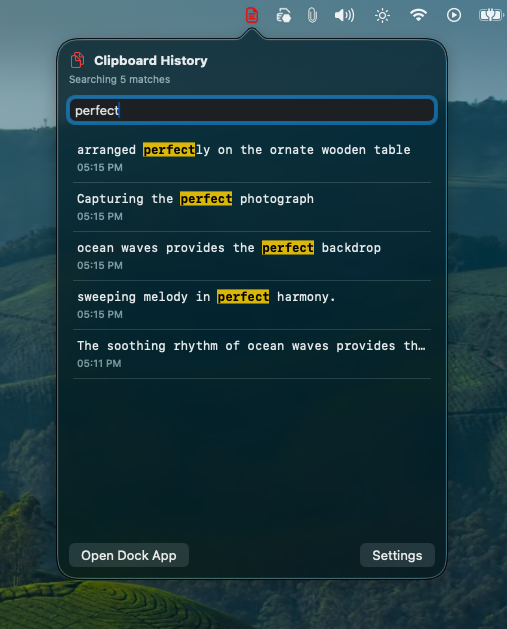Select "The soothing rhythm of ocean waves" entry
The width and height of the screenshot is (507, 629).
252,354
